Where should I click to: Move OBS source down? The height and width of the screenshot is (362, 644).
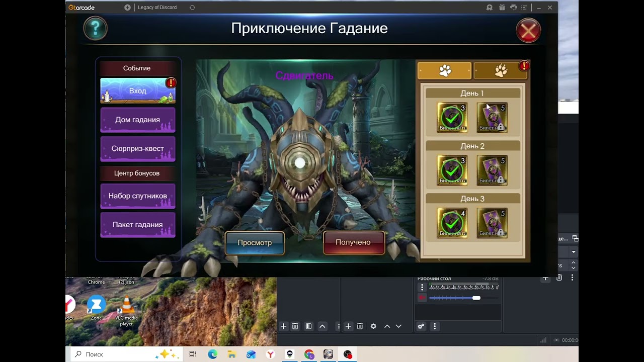(x=398, y=326)
